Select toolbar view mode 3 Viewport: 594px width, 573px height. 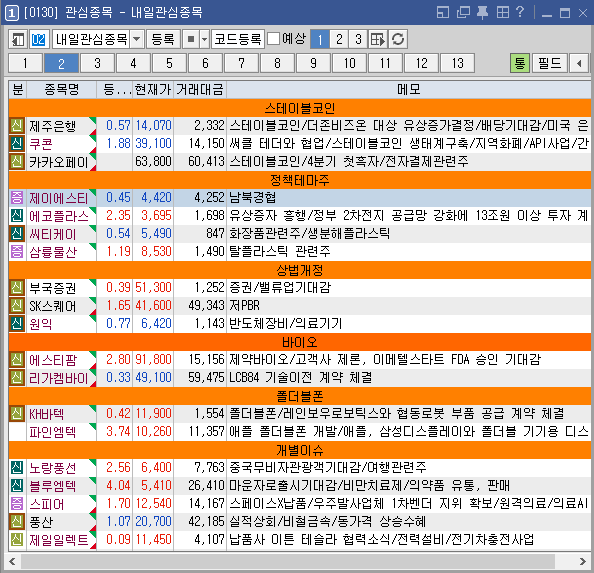point(358,39)
